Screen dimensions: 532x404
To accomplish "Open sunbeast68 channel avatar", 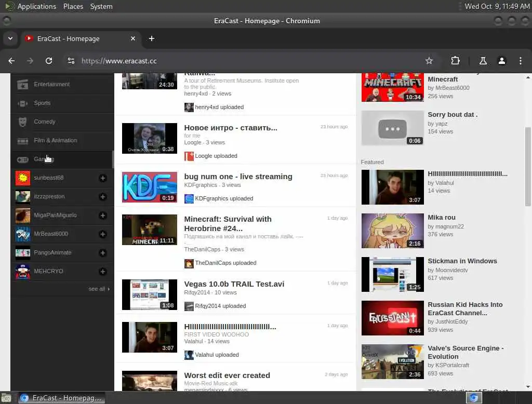I will [23, 178].
